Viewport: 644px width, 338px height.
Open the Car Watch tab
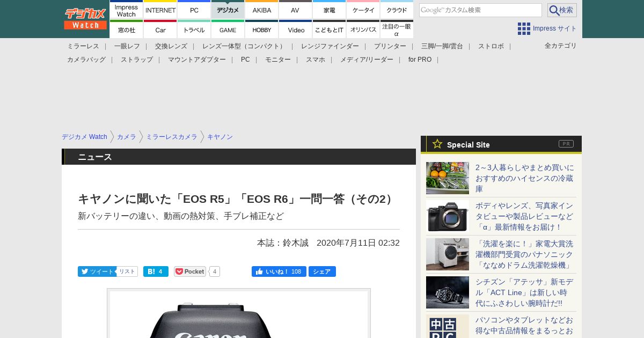160,30
